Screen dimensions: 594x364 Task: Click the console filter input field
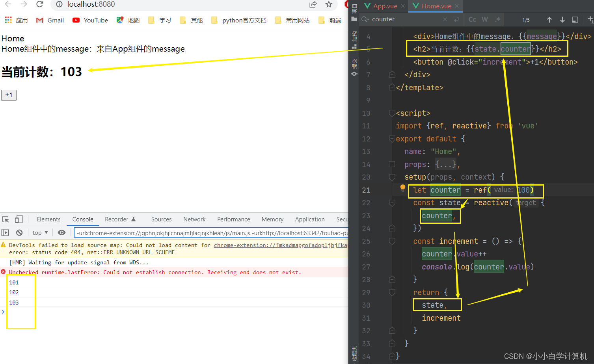tap(211, 233)
